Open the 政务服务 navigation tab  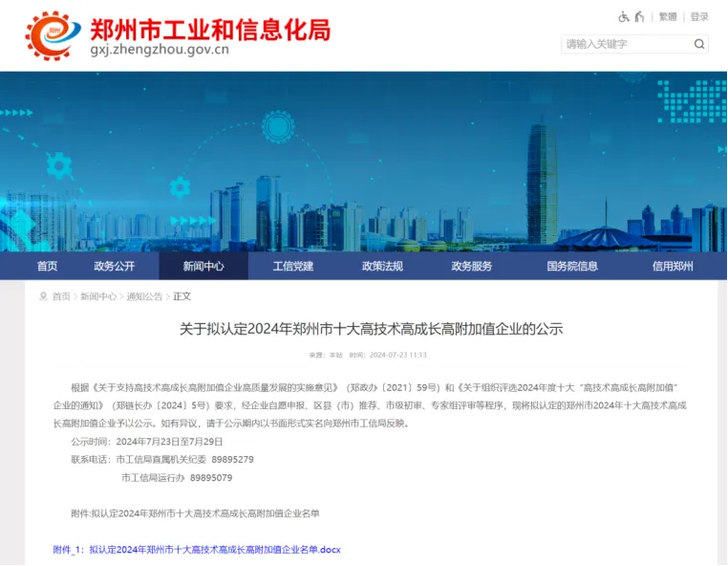pyautogui.click(x=472, y=267)
